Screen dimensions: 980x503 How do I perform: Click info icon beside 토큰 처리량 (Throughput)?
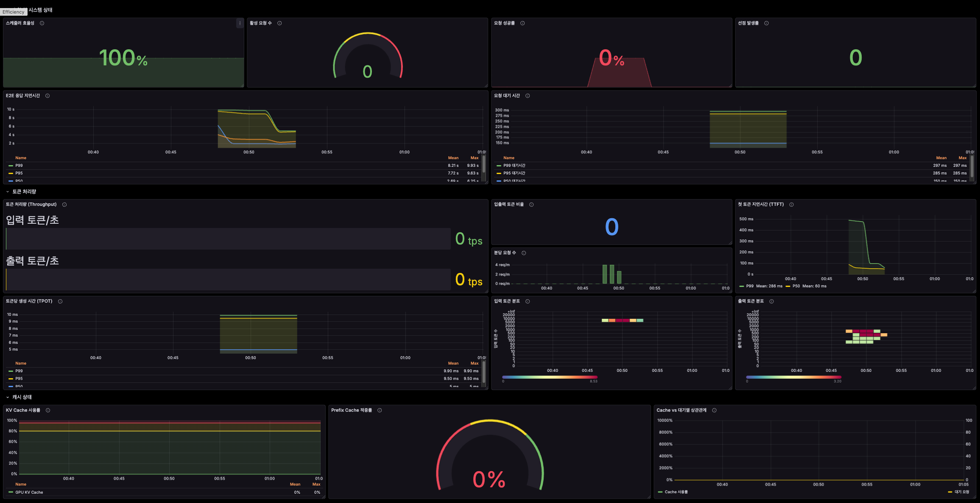[x=64, y=205]
